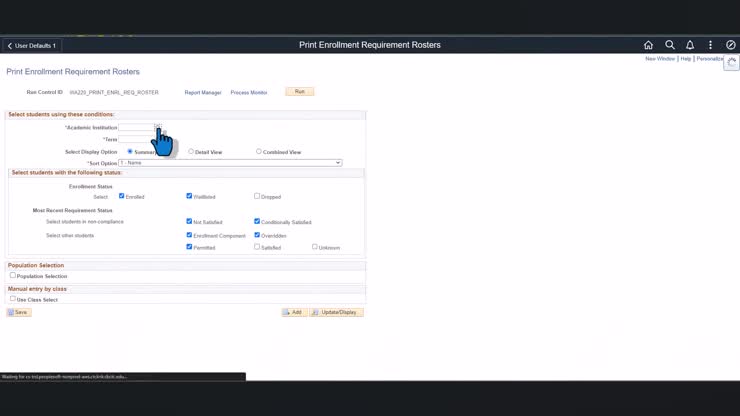Click into the Term input field
Screen dimensions: 740x416
tap(135, 140)
